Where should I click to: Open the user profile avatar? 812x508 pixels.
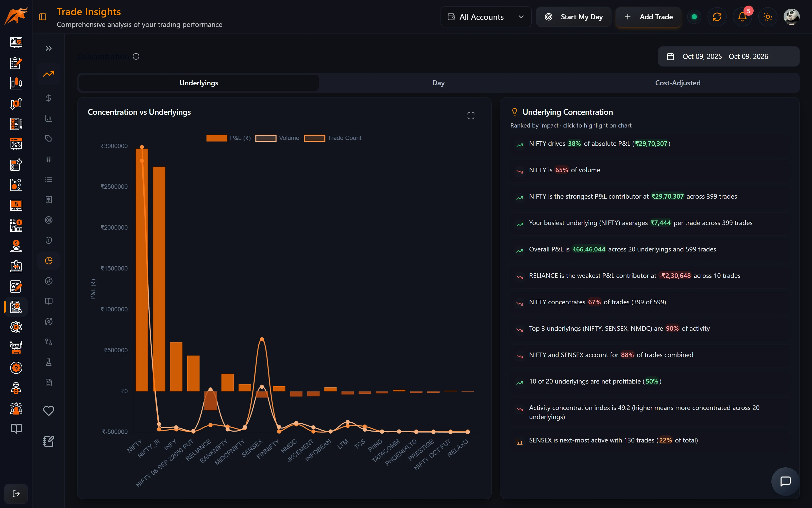point(791,17)
